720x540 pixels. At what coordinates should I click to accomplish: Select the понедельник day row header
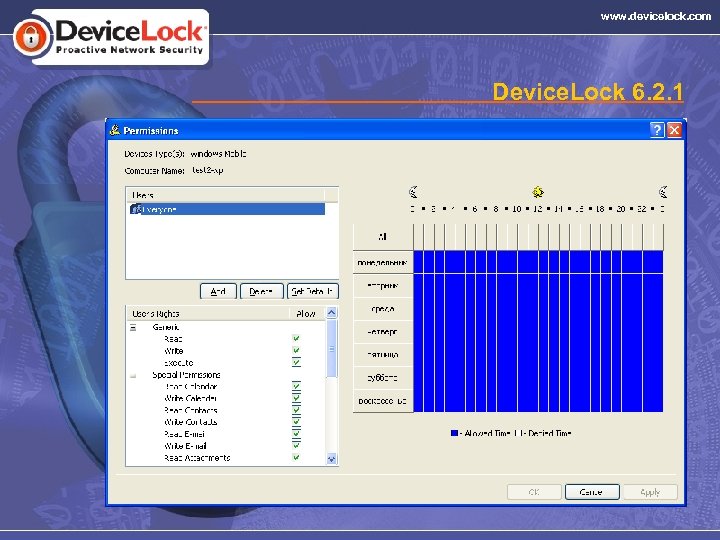tap(383, 263)
